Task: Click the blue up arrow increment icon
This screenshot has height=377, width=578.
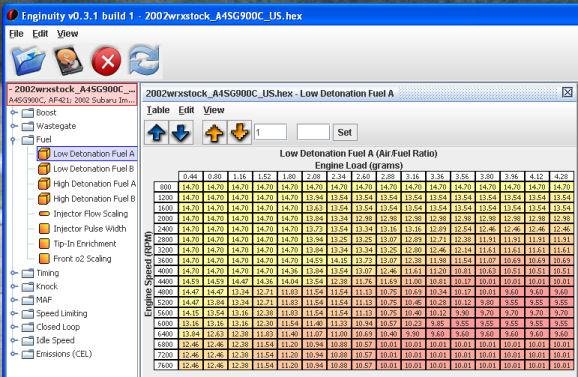Action: [157, 132]
